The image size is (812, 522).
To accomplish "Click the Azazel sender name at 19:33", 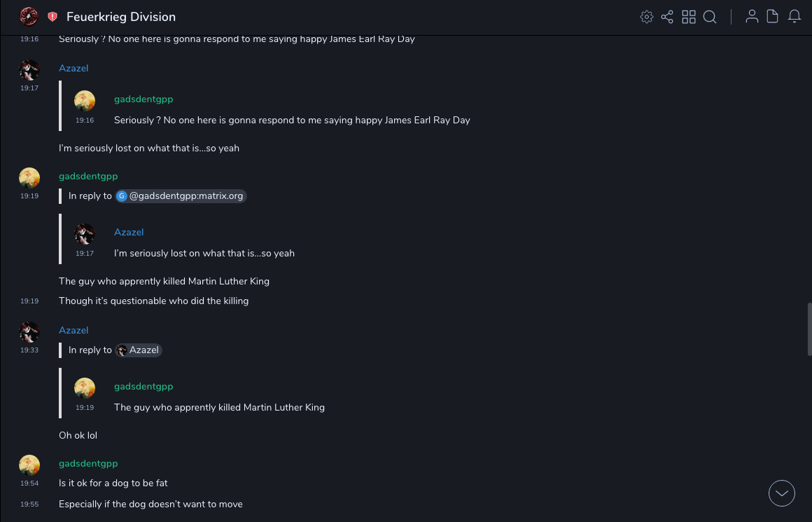I will tap(73, 330).
